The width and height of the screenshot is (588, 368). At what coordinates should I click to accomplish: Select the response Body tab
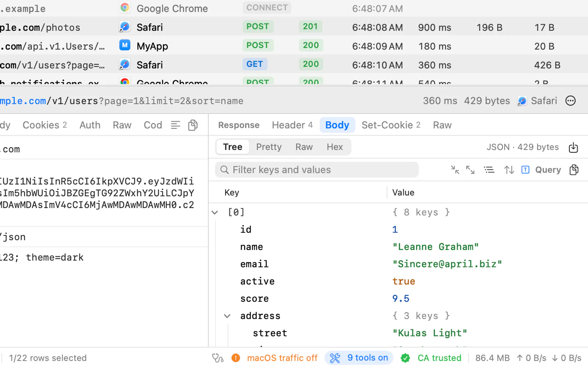337,125
